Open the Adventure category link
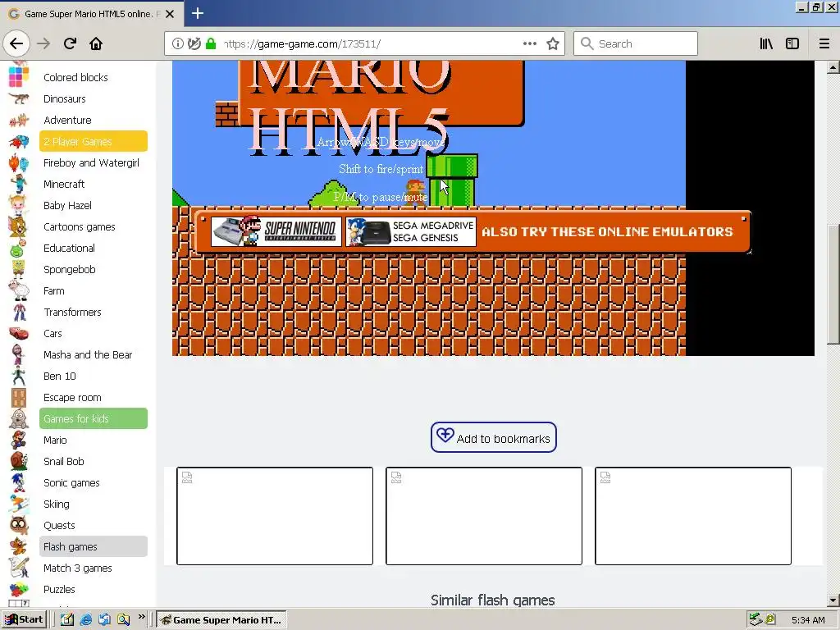This screenshot has width=840, height=630. click(67, 120)
